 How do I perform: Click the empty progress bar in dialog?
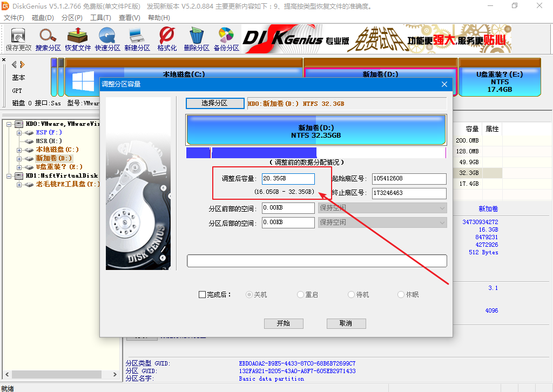(316, 261)
